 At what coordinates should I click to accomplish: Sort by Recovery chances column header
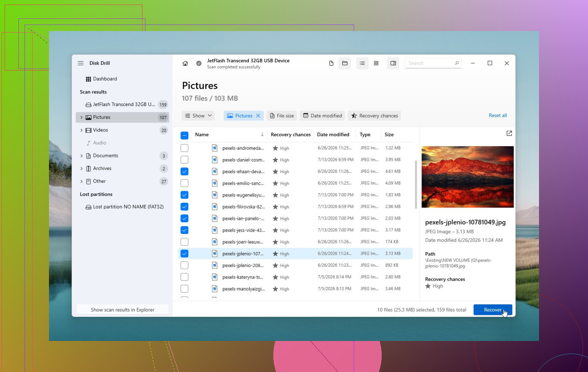(x=291, y=134)
